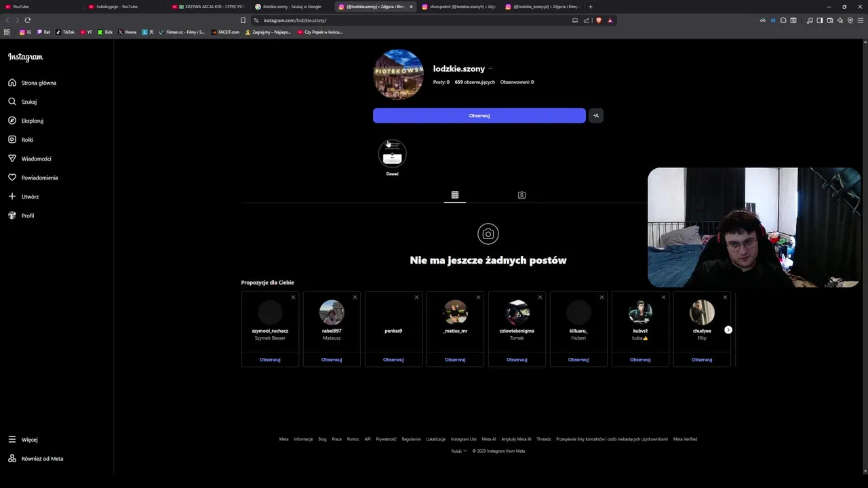Open 659 obserwujących followers list
Viewport: 868px width, 488px height.
point(475,82)
